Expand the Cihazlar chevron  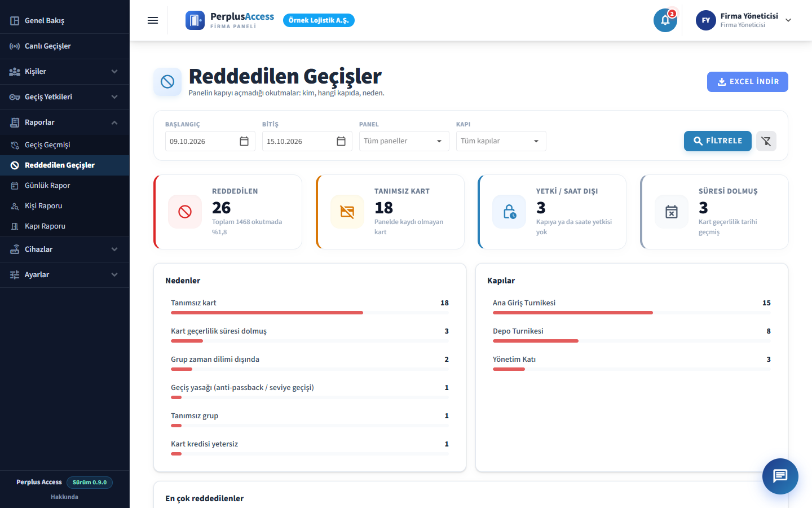point(114,249)
